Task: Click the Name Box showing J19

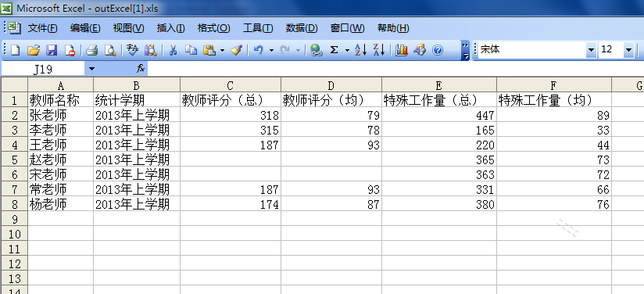Action: pyautogui.click(x=43, y=69)
